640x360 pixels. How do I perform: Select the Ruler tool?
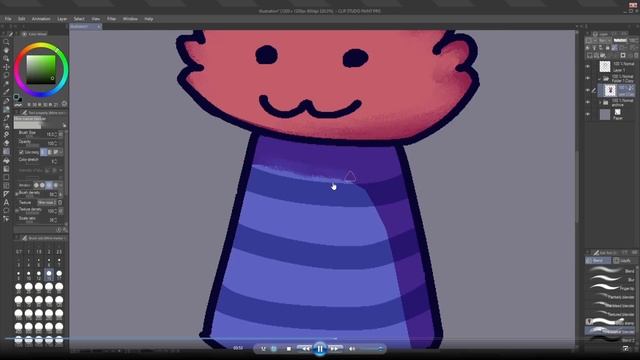(6, 194)
